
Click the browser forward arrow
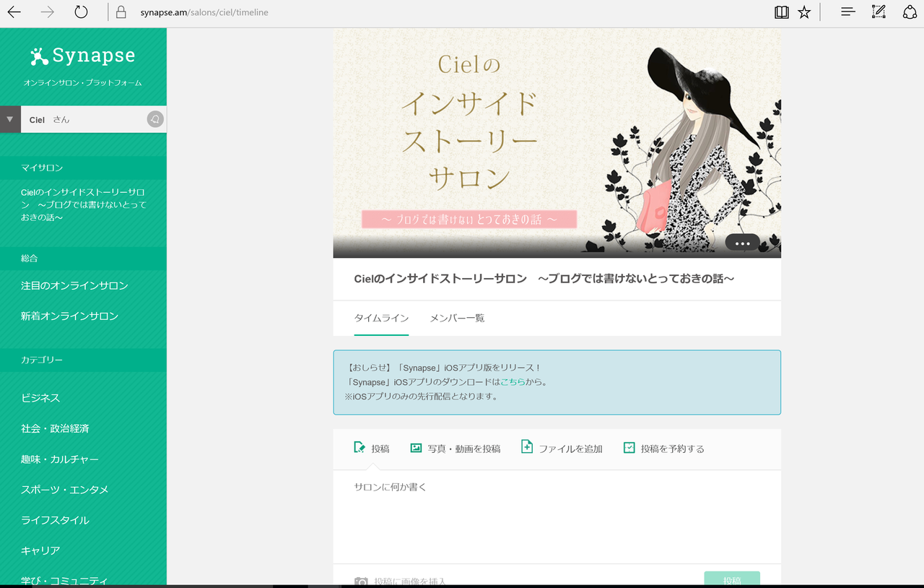click(x=47, y=12)
